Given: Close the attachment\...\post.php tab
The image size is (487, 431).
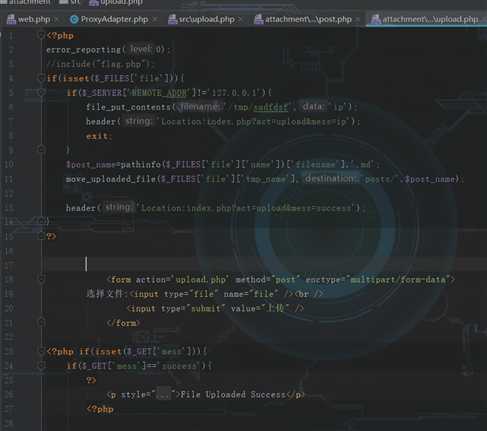Looking at the screenshot, I should 358,20.
